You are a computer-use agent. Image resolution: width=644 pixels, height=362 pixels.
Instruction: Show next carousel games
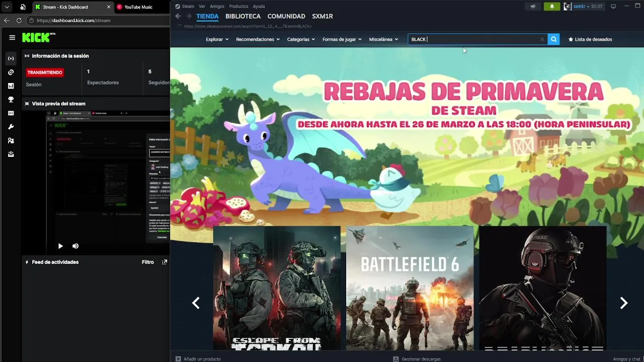coord(624,303)
